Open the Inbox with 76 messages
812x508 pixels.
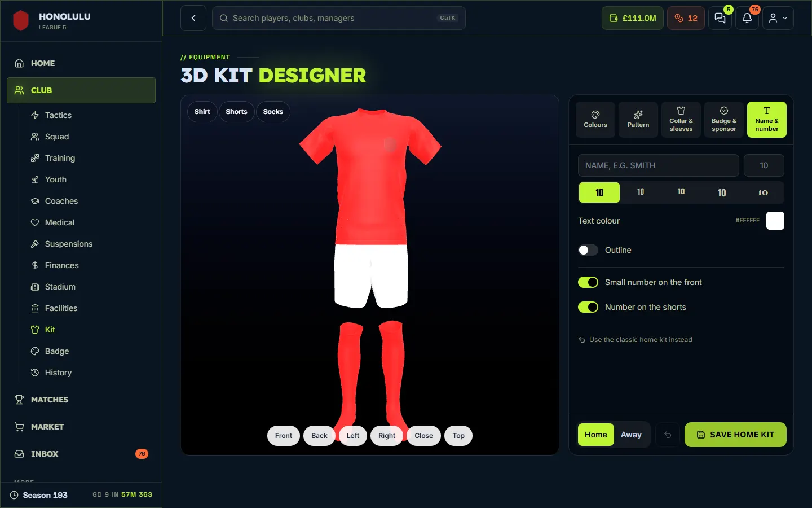[81, 454]
